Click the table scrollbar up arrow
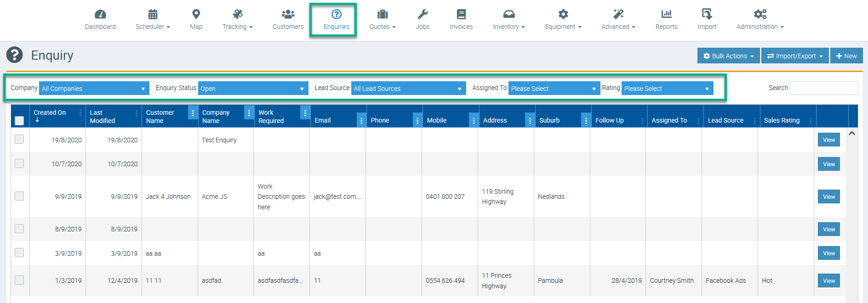 point(852,134)
